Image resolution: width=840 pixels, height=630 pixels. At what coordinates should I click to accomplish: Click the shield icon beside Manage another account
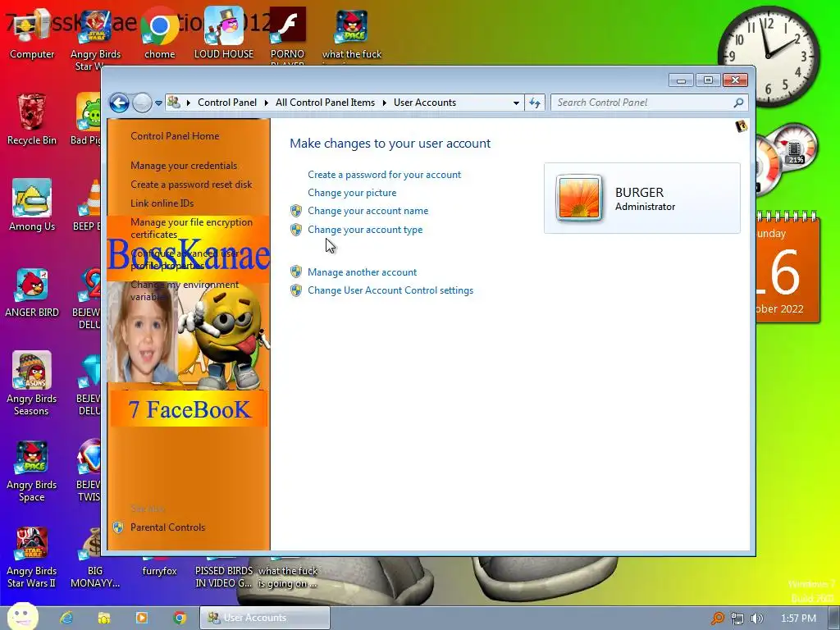[295, 272]
